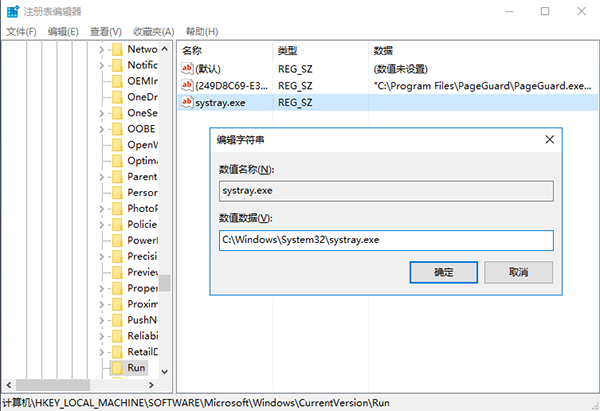Click the OEMIr folder icon

(x=117, y=81)
